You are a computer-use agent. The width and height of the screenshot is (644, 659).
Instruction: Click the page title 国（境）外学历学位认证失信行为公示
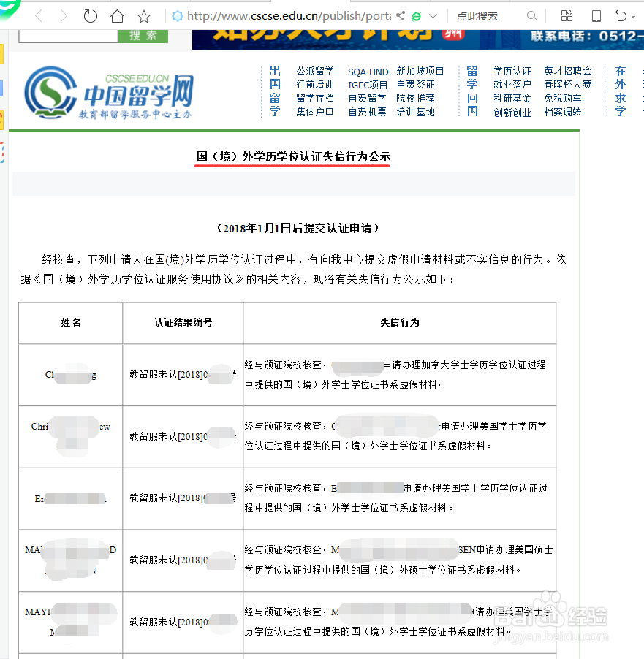pyautogui.click(x=293, y=156)
